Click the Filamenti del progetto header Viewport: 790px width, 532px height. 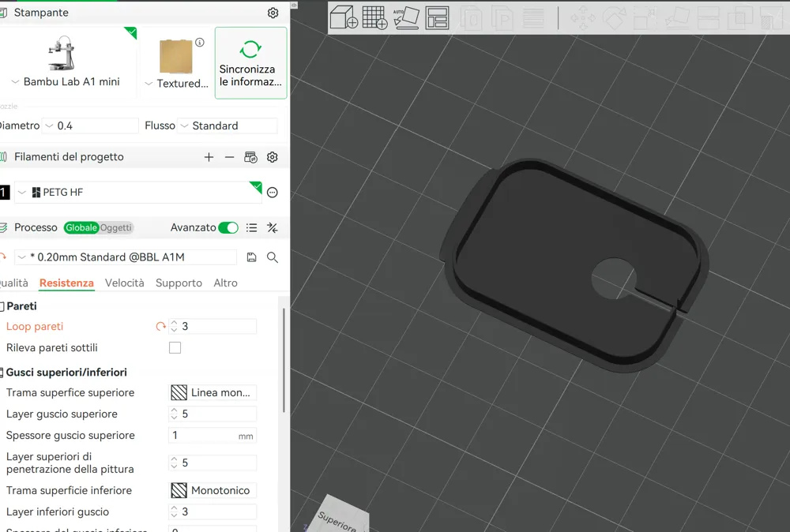point(69,157)
